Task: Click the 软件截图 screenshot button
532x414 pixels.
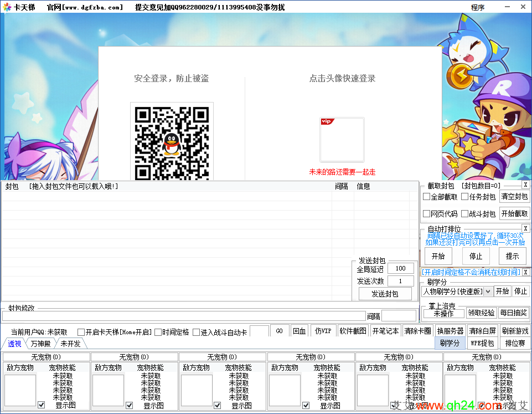Action: 353,331
